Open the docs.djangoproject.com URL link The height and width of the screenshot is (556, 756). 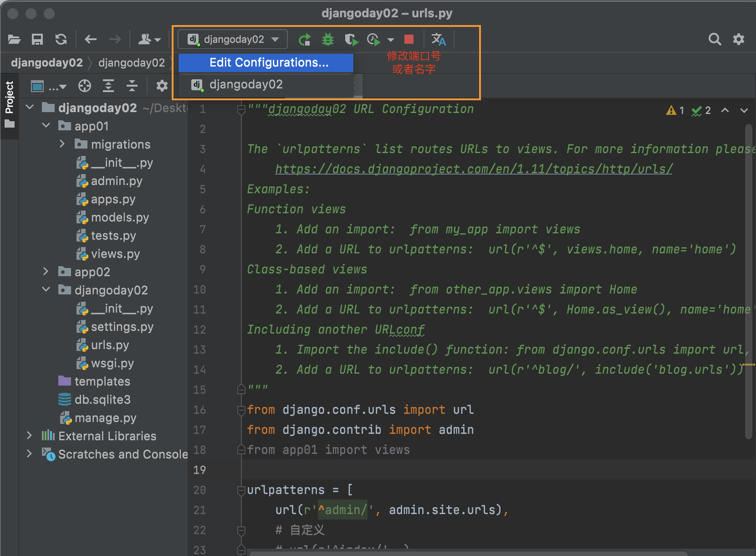click(474, 169)
